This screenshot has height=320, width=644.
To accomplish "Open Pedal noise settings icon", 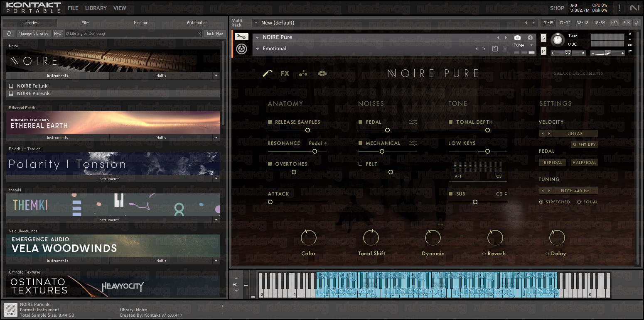I will 413,122.
